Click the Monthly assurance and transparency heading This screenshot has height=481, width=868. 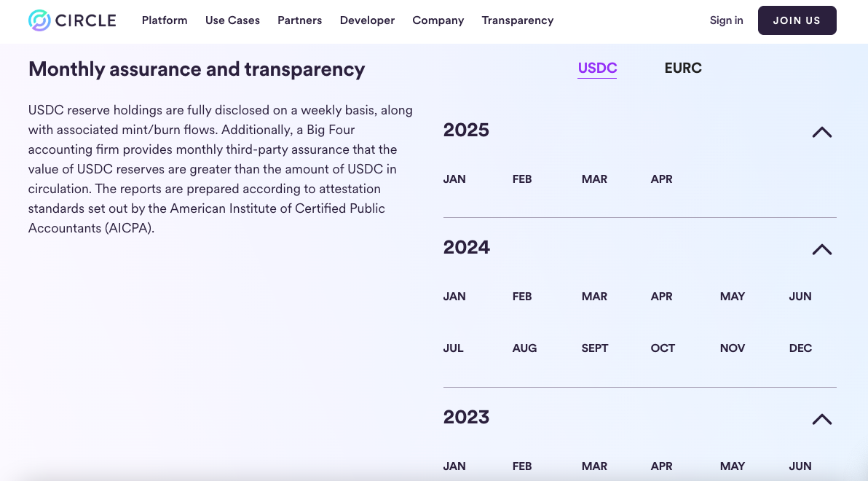(x=197, y=69)
